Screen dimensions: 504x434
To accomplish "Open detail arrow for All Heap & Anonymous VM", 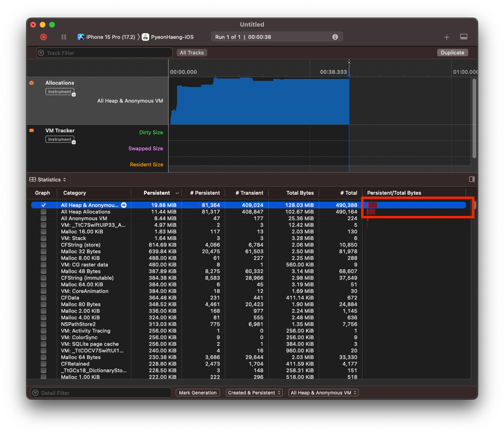I will pyautogui.click(x=124, y=205).
